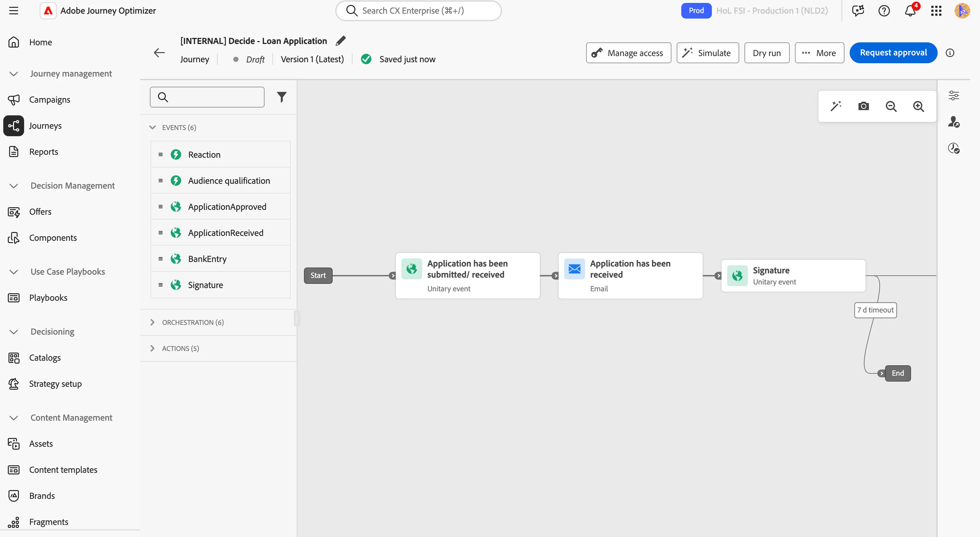
Task: Expand the ORCHESTRATION section
Action: 152,322
